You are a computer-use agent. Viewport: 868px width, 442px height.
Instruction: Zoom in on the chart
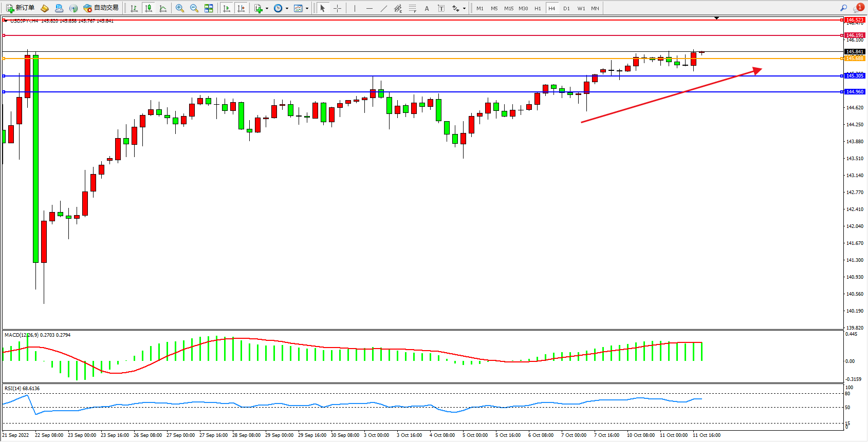[179, 8]
